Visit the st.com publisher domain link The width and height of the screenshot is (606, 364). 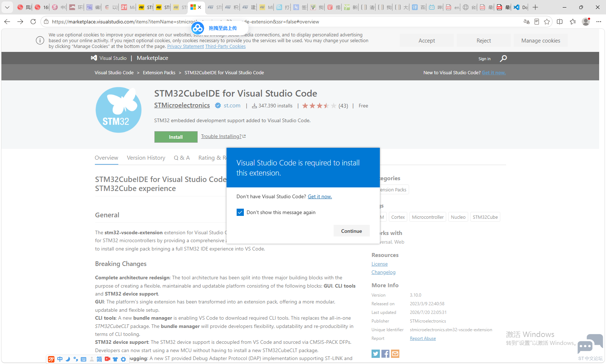(232, 106)
